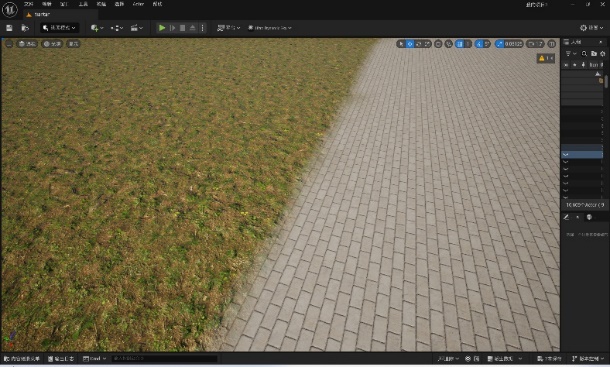Toggle surface snapping icon

tap(449, 44)
